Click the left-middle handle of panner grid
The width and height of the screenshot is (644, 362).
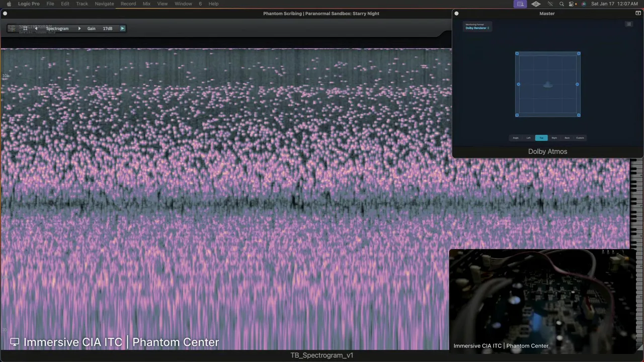(518, 84)
